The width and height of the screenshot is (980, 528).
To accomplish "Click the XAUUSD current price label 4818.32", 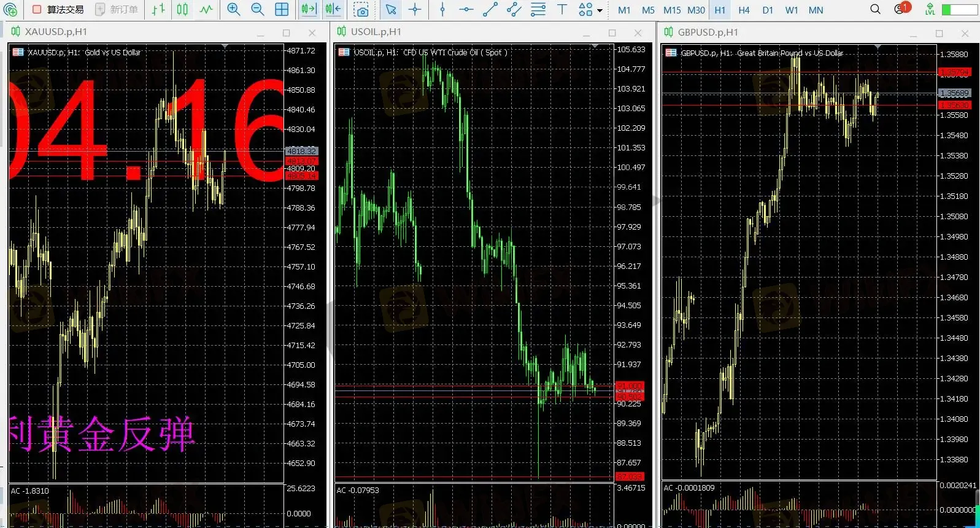I will pyautogui.click(x=301, y=151).
